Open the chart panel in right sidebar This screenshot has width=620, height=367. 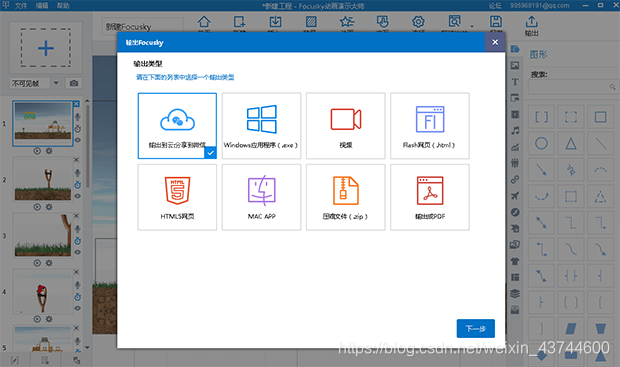pos(515,147)
